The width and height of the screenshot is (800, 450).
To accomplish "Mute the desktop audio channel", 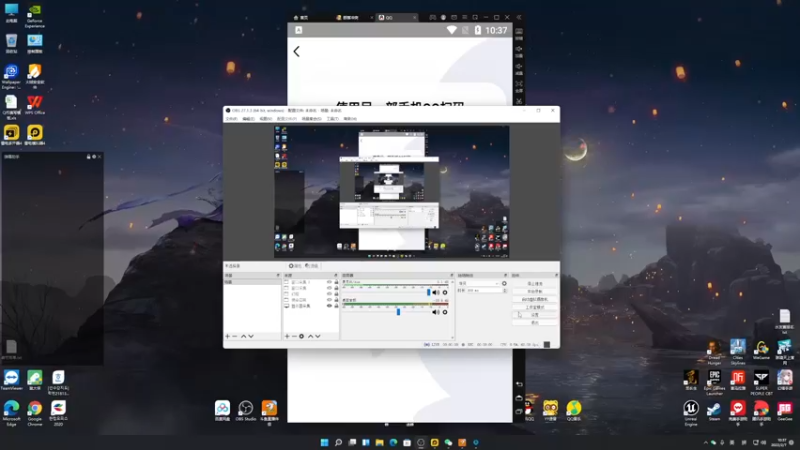I will tap(436, 312).
